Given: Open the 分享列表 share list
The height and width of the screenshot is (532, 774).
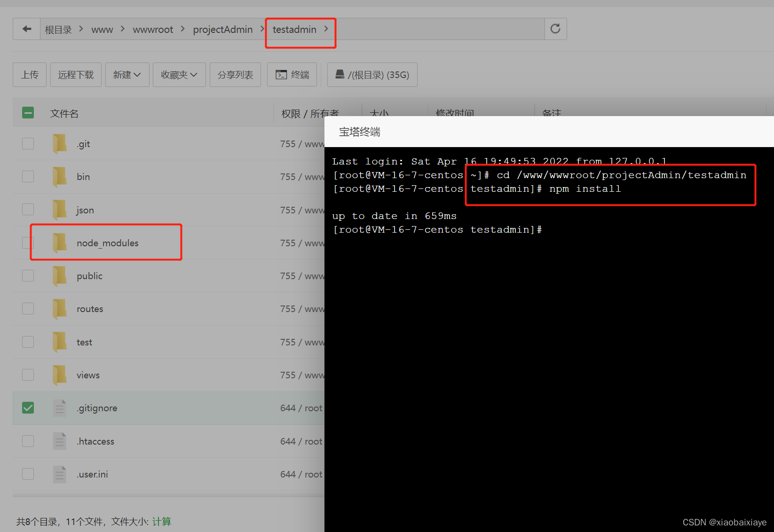Looking at the screenshot, I should pyautogui.click(x=235, y=75).
